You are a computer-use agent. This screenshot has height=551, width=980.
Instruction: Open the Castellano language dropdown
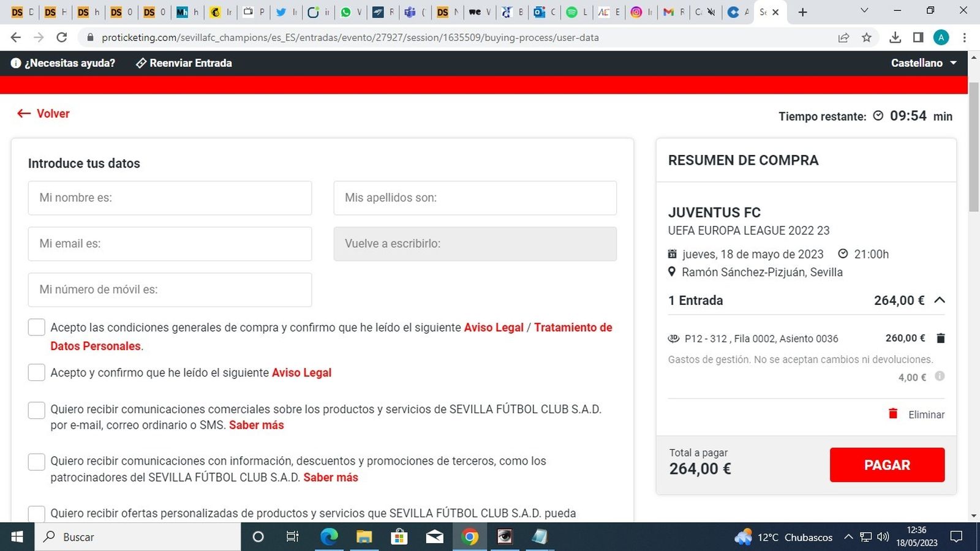(x=924, y=62)
